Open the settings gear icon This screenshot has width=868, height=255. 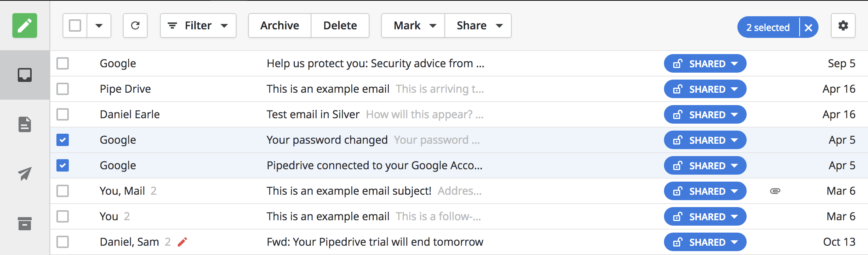843,25
